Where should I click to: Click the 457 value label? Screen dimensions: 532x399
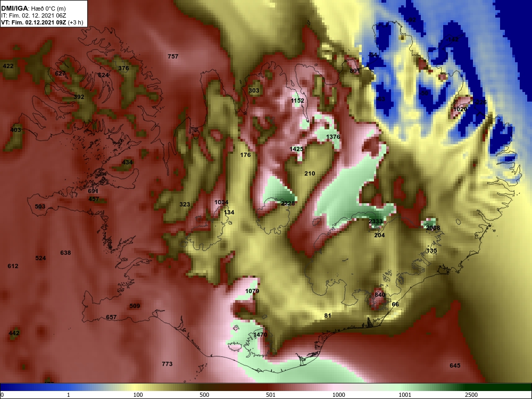(94, 199)
